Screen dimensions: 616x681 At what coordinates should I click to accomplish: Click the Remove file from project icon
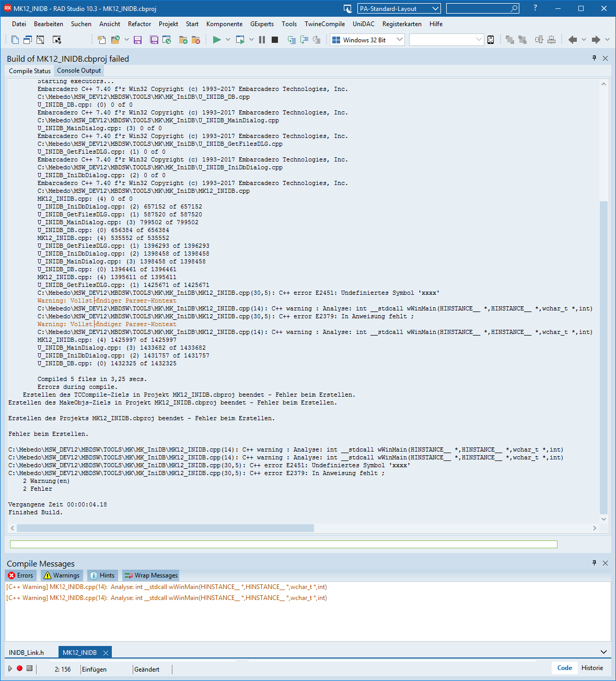(x=196, y=40)
